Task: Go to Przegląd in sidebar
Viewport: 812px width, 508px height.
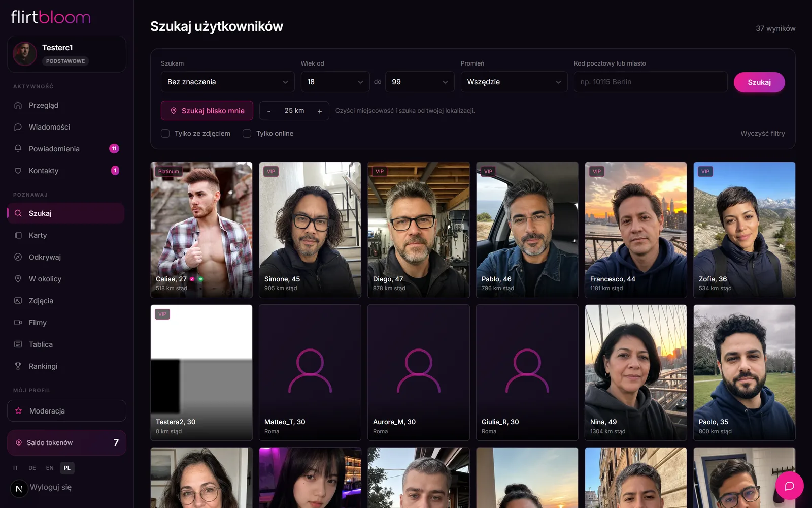Action: pyautogui.click(x=66, y=105)
